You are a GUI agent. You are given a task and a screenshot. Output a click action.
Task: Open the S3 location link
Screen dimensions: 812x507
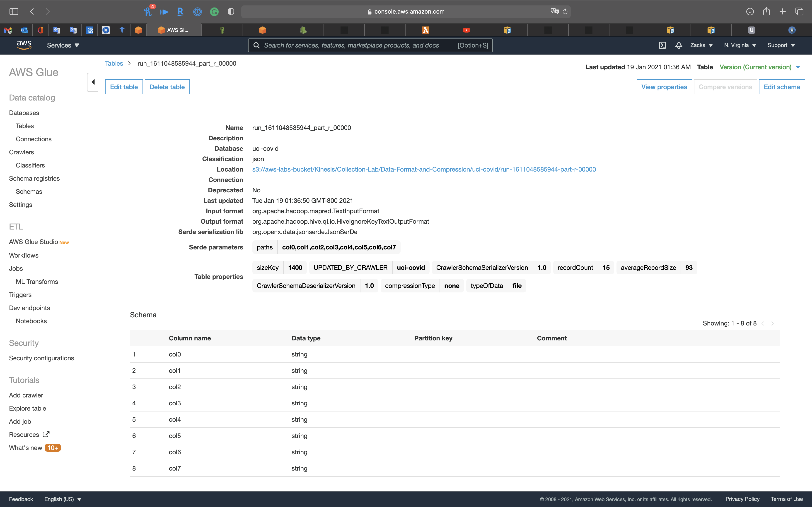[424, 169]
